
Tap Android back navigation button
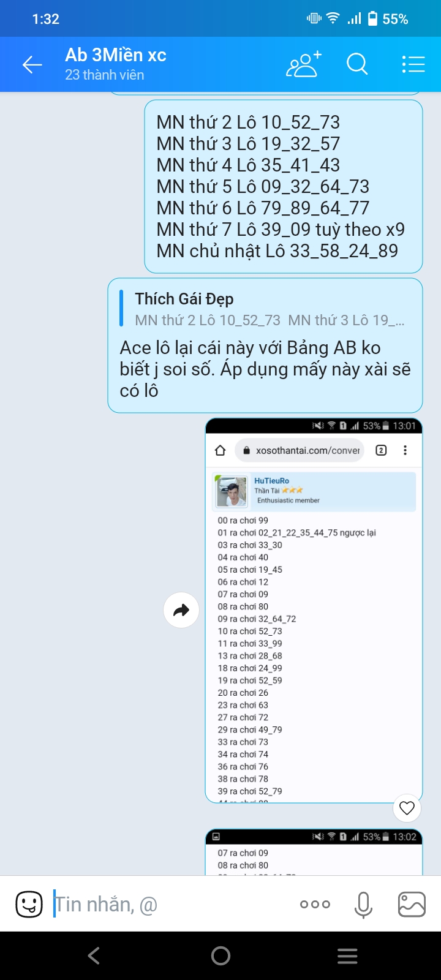94,956
